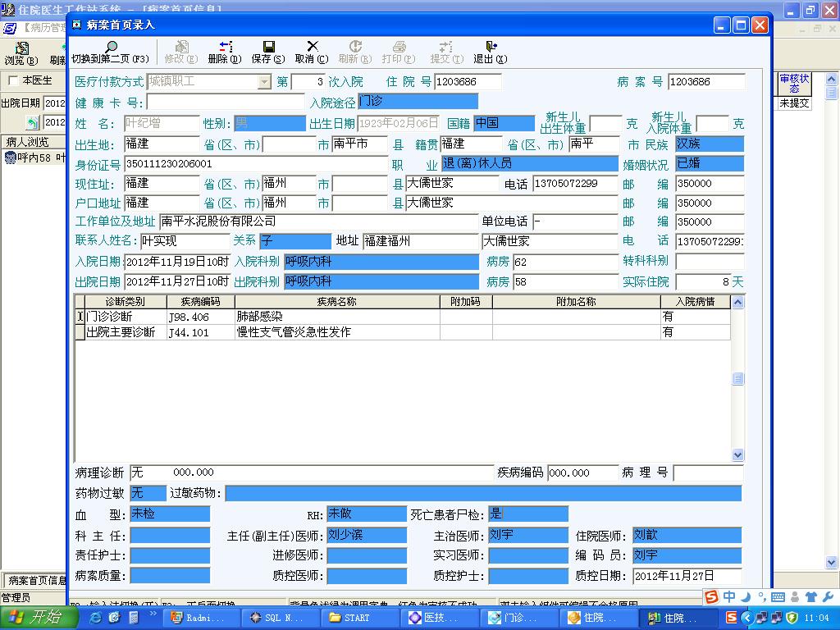
Task: Click the 审核状态 column header at right
Action: [794, 84]
